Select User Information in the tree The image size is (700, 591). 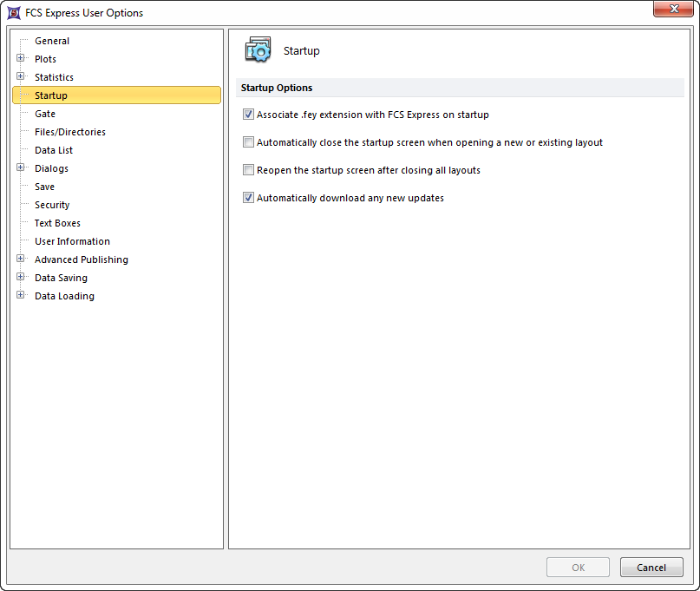pos(72,241)
